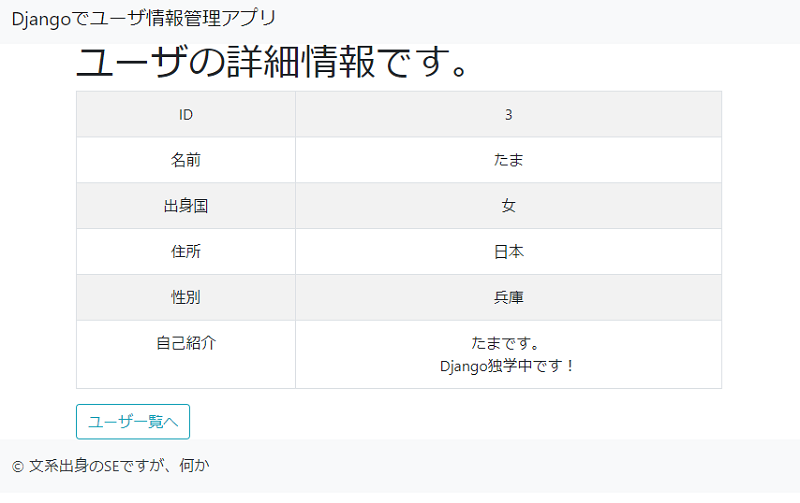Screen dimensions: 800x503
Task: Click the ユーザの詳細情報です。 page heading
Action: coord(272,62)
